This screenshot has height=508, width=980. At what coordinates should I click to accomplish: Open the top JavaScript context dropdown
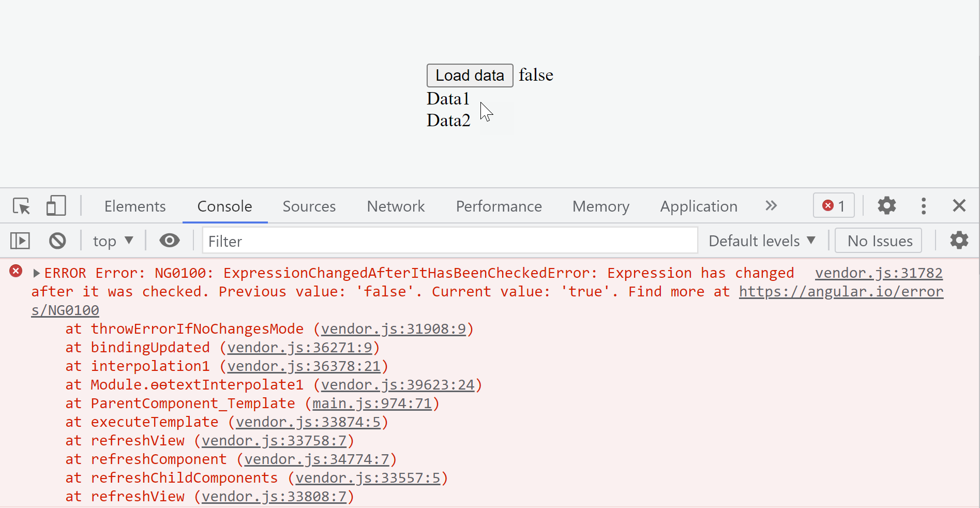coord(113,241)
